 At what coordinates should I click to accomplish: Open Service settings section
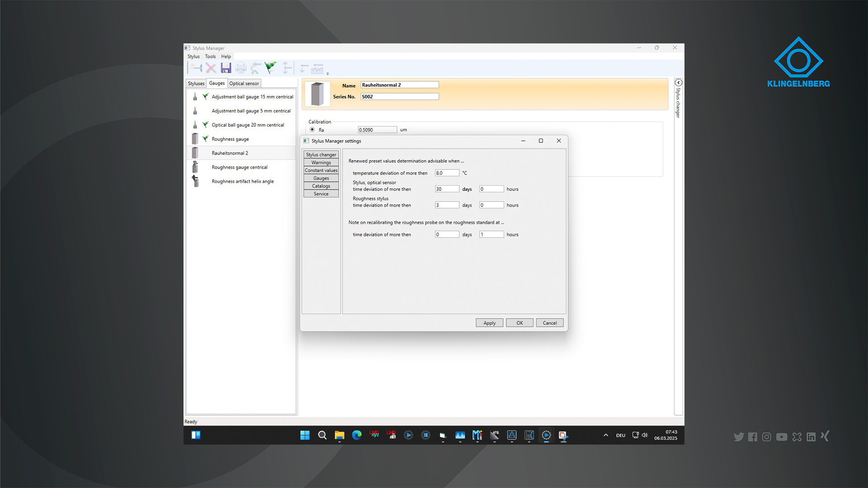tap(321, 194)
